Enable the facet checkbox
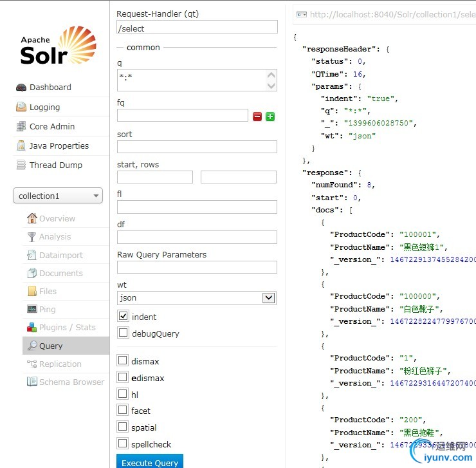 (x=123, y=409)
